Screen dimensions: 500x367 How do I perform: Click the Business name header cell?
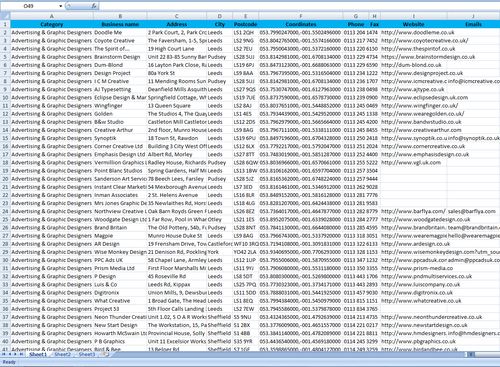(120, 24)
